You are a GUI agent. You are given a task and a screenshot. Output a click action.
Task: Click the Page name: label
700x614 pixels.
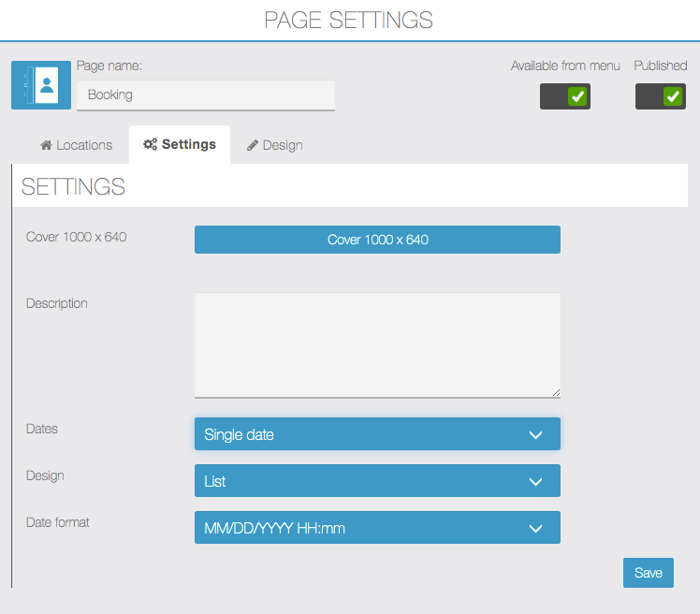109,66
